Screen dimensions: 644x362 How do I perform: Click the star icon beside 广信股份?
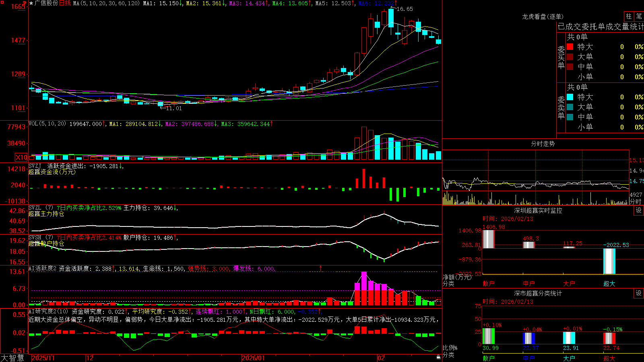pos(31,3)
